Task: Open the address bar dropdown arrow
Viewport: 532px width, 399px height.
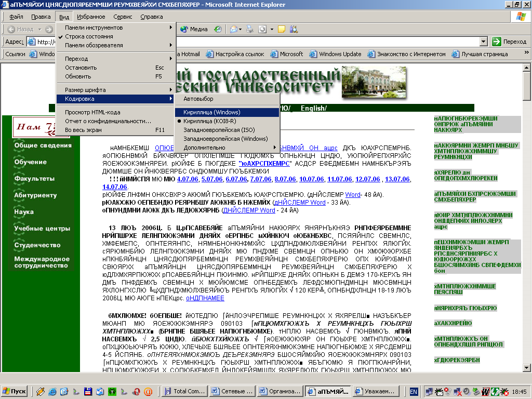Action: point(484,42)
